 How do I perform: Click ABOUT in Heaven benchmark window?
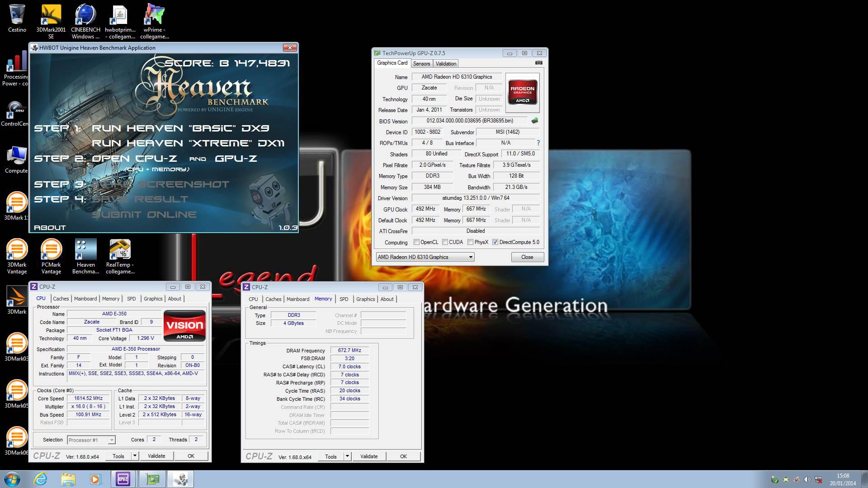coord(50,228)
